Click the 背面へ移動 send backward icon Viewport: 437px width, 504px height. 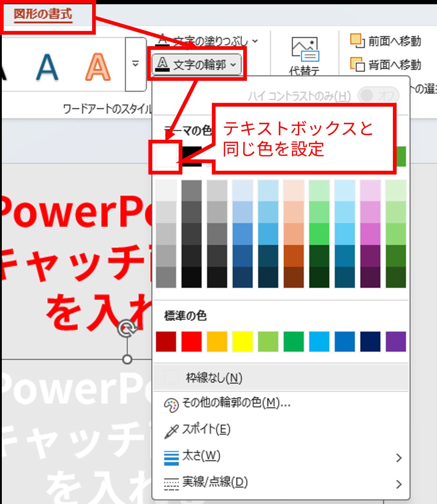coord(357,65)
